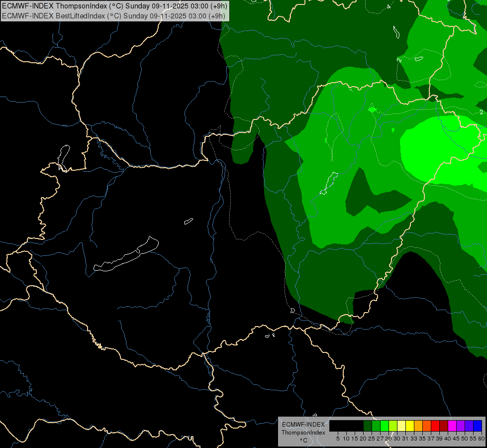487x448 pixels.
Task: Pick the orange-red 35–37 legend swatch
Action: (427, 426)
